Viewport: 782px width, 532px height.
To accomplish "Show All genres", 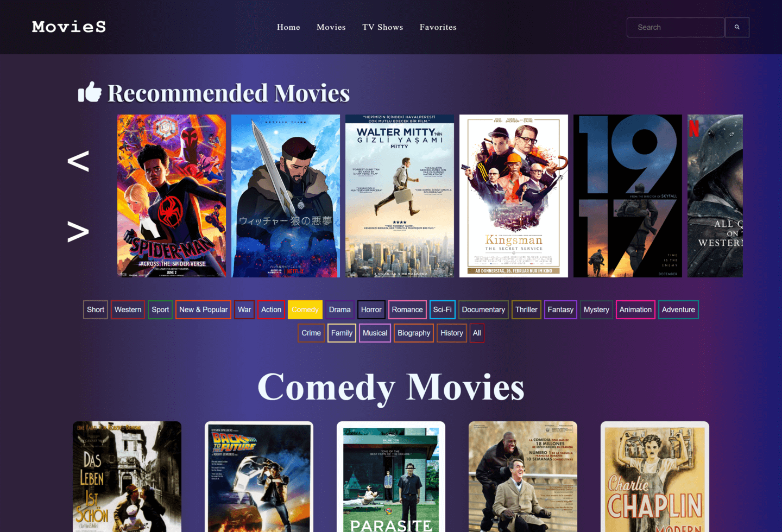I will coord(477,333).
